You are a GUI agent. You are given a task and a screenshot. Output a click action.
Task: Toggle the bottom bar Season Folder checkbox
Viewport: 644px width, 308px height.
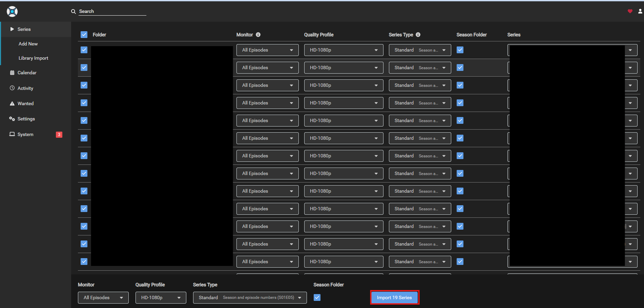[x=317, y=297]
